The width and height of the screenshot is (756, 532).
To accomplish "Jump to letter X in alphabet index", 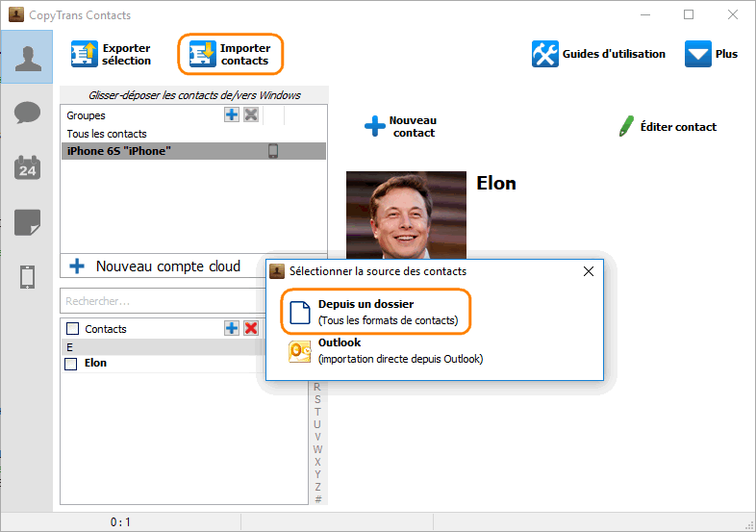I will [x=317, y=462].
